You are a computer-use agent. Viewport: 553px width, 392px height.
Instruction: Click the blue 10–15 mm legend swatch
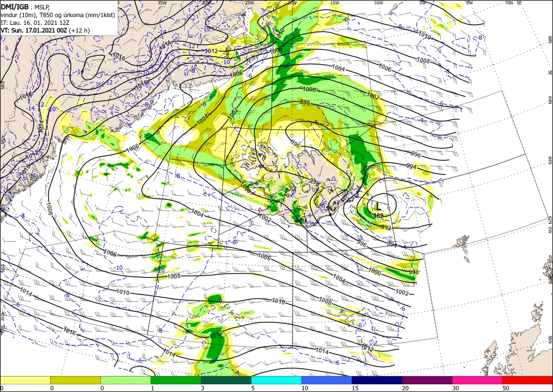coord(327,380)
